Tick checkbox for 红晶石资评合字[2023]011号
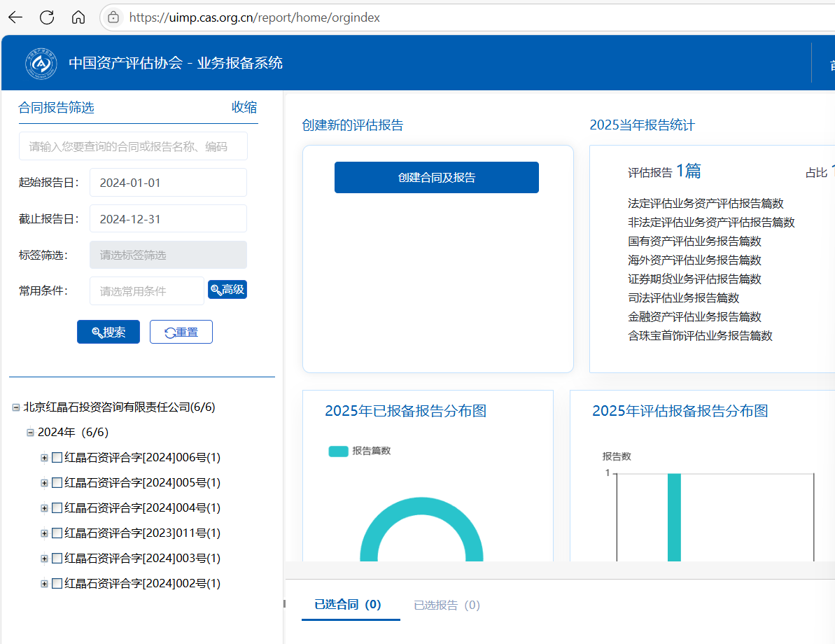The width and height of the screenshot is (835, 644). tap(57, 533)
